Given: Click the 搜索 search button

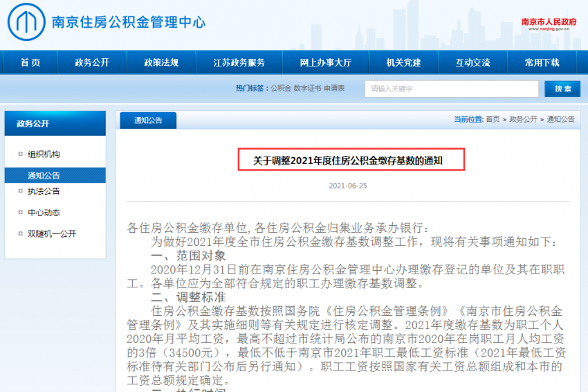Looking at the screenshot, I should point(562,89).
